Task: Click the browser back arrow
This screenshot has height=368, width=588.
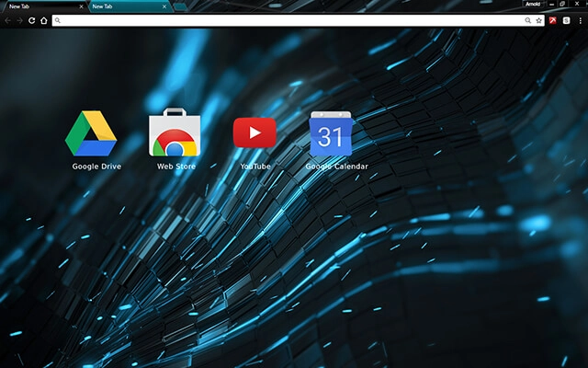Action: [x=8, y=20]
